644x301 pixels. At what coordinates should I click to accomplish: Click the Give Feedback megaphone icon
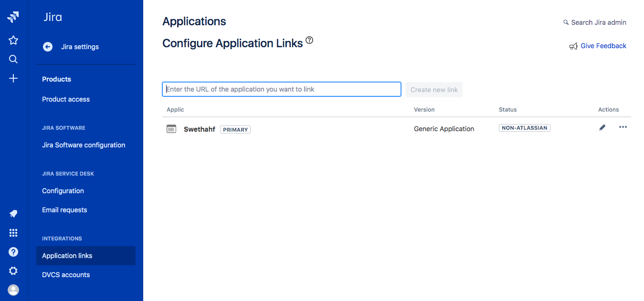[573, 46]
